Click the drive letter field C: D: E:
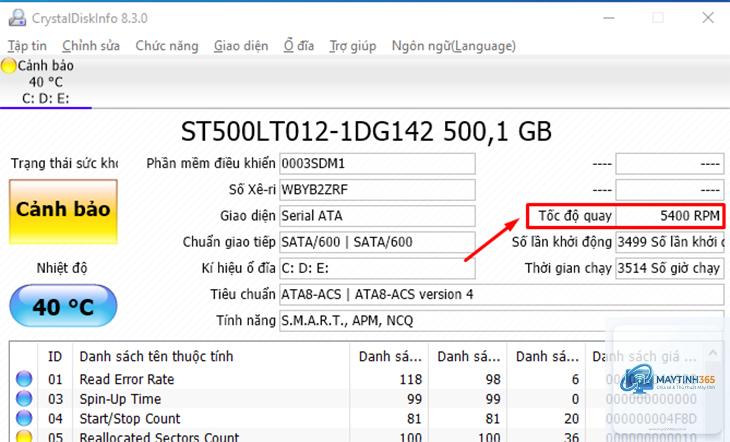 pos(377,268)
